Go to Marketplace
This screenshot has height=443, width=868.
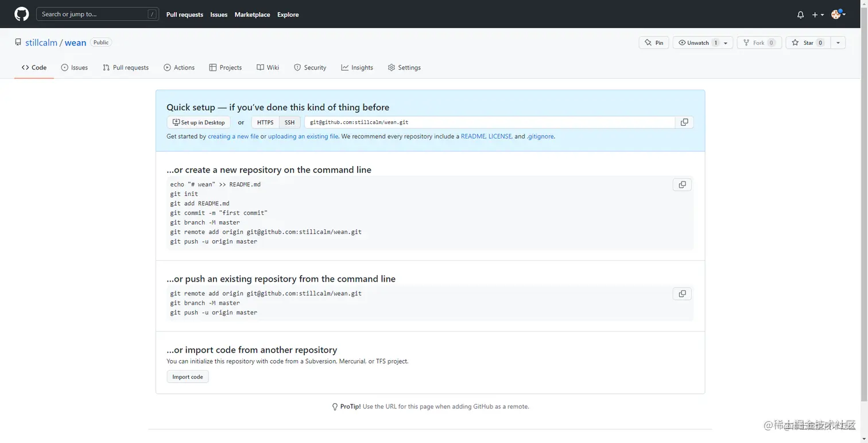pos(252,14)
